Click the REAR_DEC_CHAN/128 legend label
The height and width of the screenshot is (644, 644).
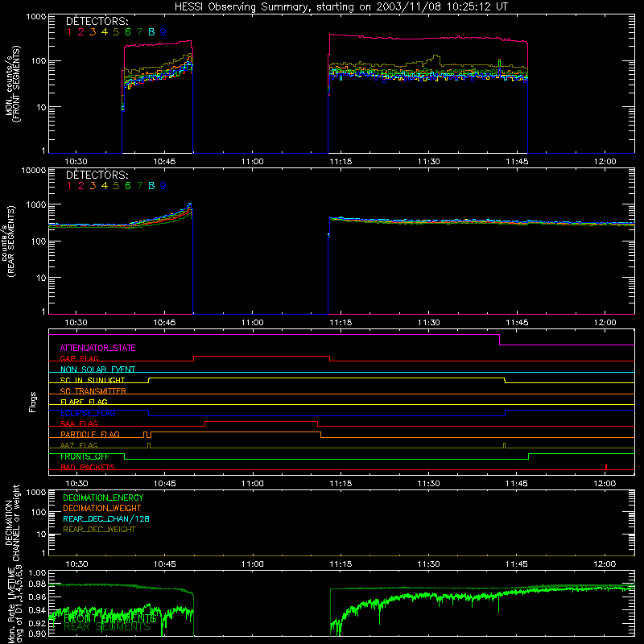pos(106,519)
